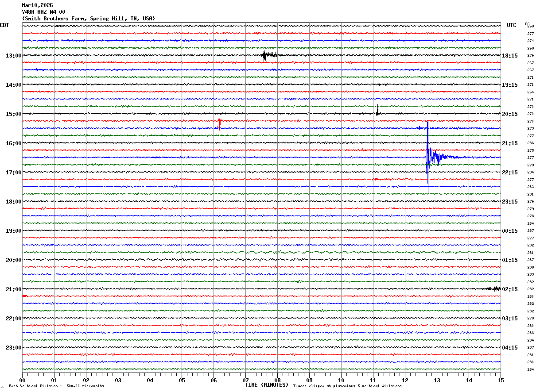
Task: Click minute 10 on the time axis
Action: pos(341,380)
